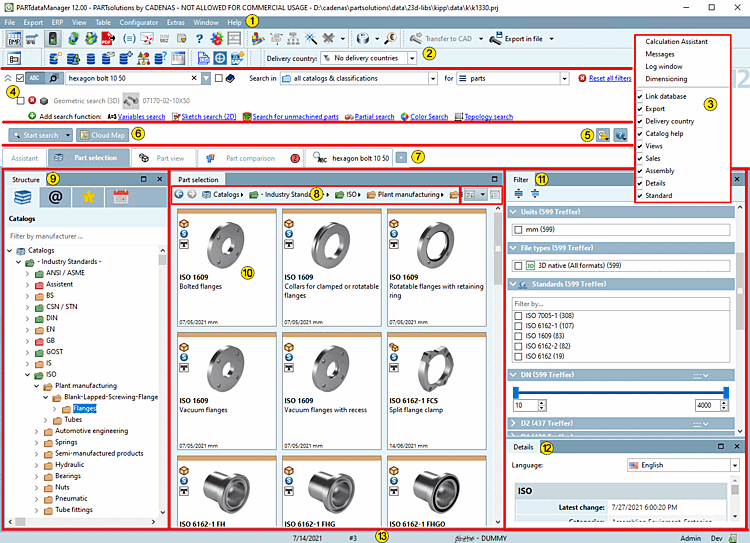Image resolution: width=750 pixels, height=543 pixels.
Task: Open the favorites star icon in Structure
Action: (x=88, y=197)
